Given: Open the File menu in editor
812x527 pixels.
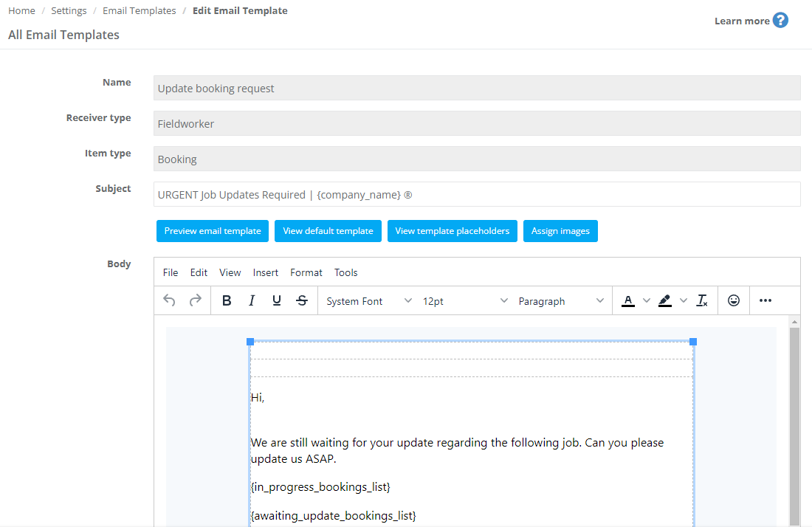Looking at the screenshot, I should click(171, 272).
